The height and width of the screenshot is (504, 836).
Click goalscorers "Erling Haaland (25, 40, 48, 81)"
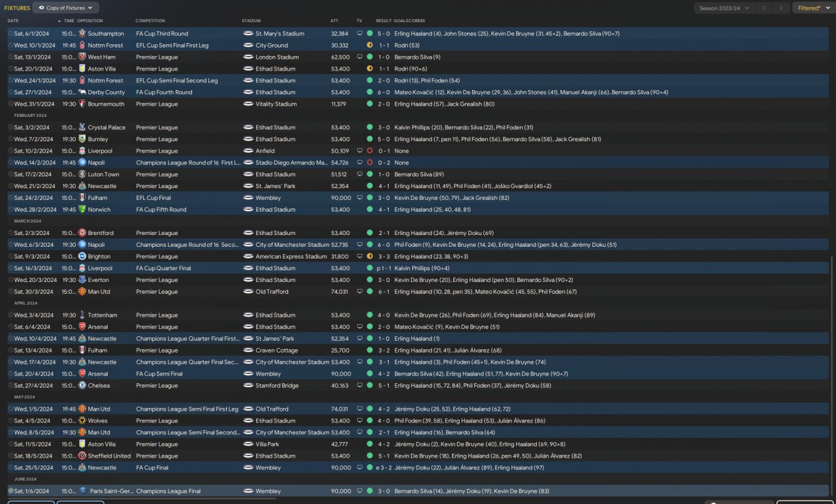432,210
